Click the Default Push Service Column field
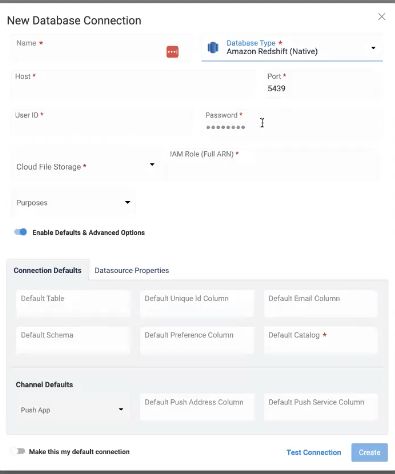 (x=321, y=407)
